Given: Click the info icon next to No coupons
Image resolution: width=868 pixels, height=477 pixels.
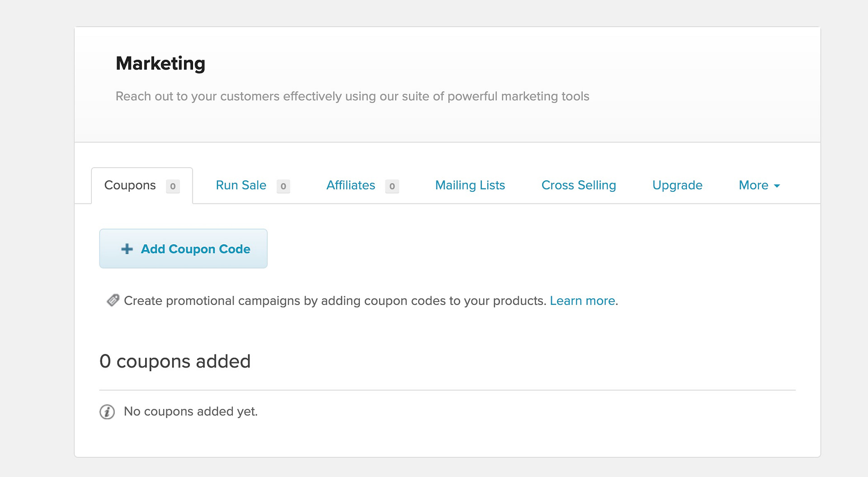Looking at the screenshot, I should coord(107,412).
